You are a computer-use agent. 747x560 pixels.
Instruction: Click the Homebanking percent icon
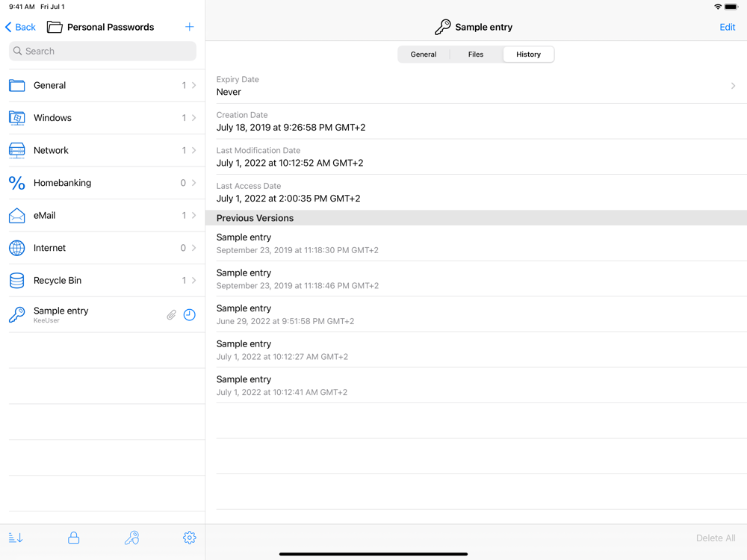click(16, 183)
